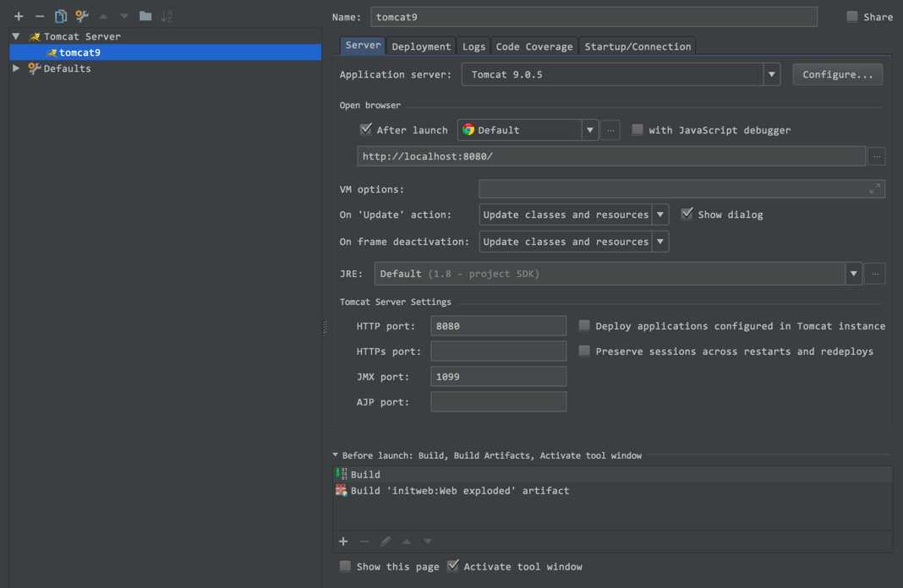This screenshot has width=903, height=588.
Task: Switch to the Server tab
Action: click(363, 46)
